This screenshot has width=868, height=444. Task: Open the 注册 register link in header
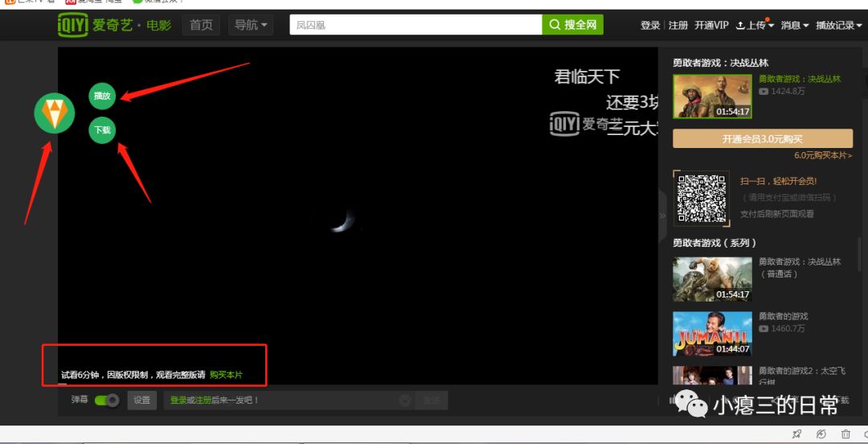(x=678, y=26)
